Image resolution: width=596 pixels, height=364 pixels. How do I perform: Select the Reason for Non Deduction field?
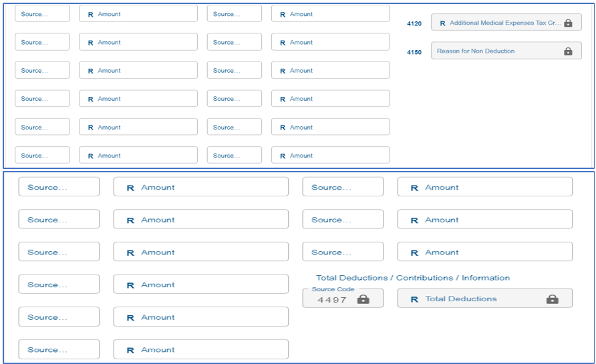tap(506, 51)
